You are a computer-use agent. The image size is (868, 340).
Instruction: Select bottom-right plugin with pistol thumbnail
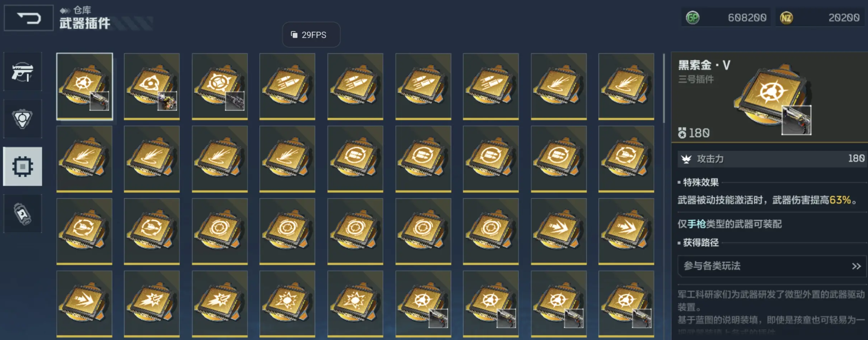[x=626, y=304]
